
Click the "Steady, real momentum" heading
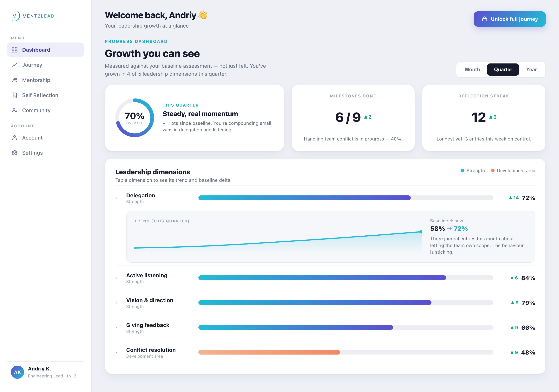200,114
